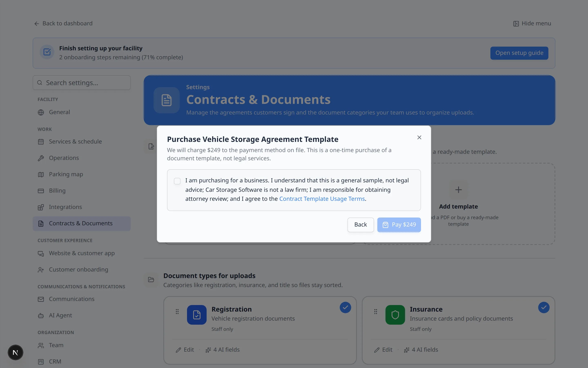
Task: Click the blue Registration document icon
Action: click(197, 315)
